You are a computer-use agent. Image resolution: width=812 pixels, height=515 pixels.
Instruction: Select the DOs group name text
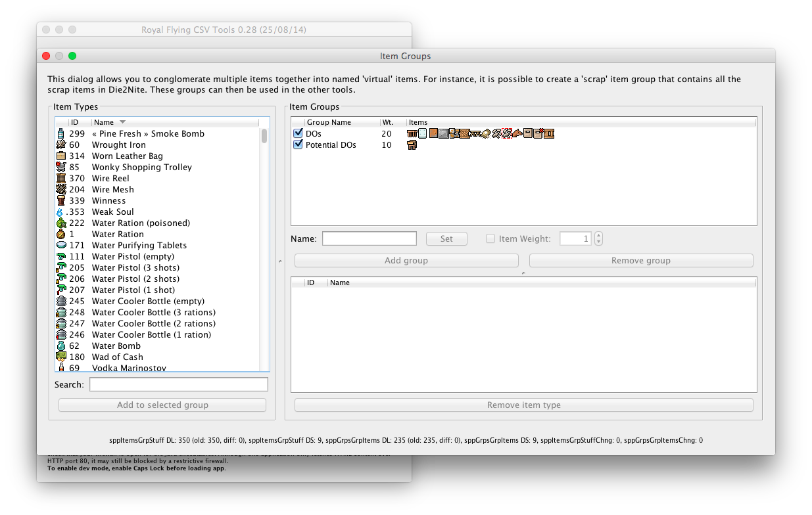pos(314,133)
